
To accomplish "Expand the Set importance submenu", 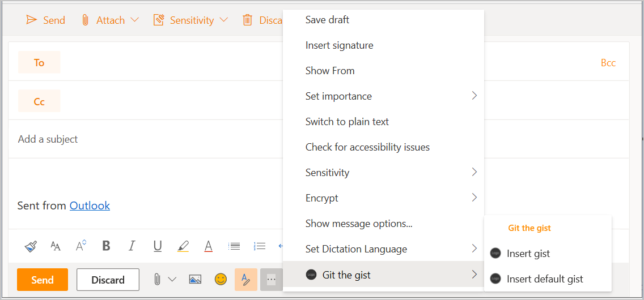I will click(383, 96).
